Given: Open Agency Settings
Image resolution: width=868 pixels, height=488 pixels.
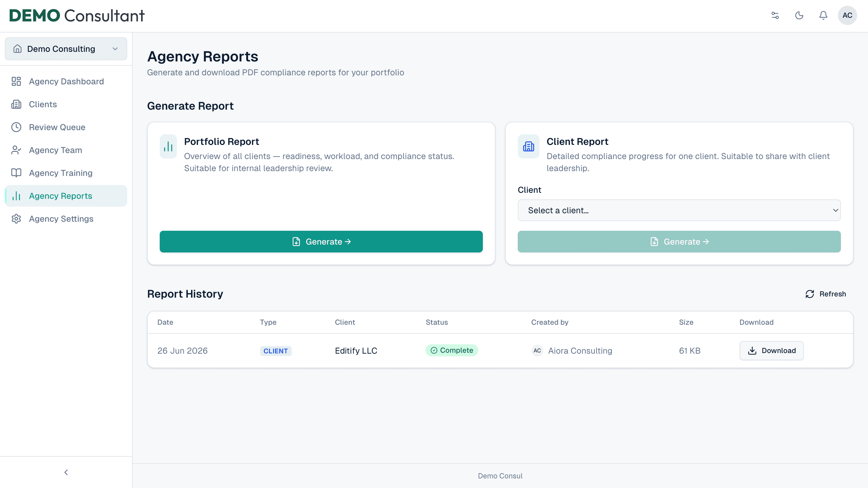Looking at the screenshot, I should (66, 219).
